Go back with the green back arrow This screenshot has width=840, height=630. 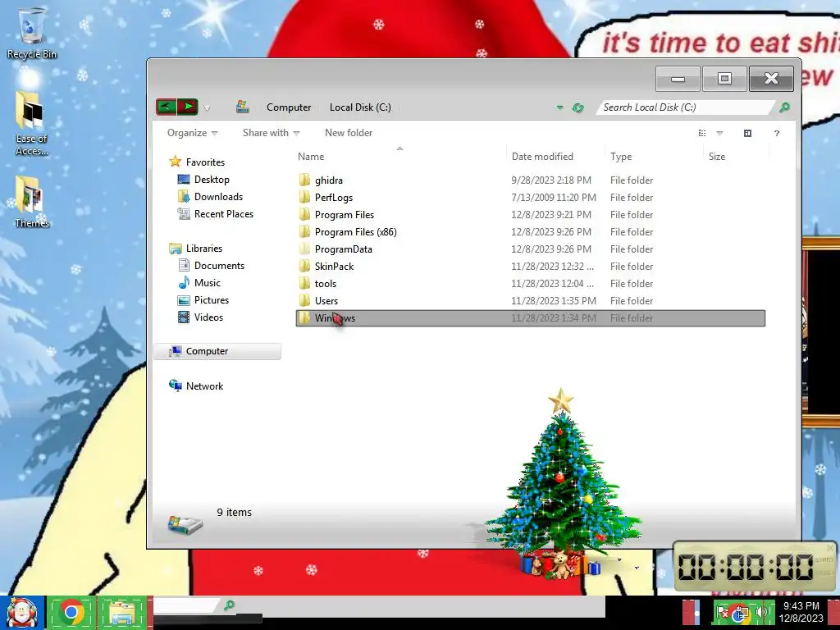coord(166,107)
